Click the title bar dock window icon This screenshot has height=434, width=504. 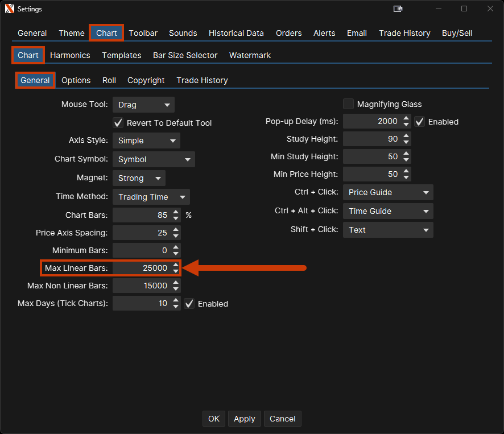(x=398, y=9)
